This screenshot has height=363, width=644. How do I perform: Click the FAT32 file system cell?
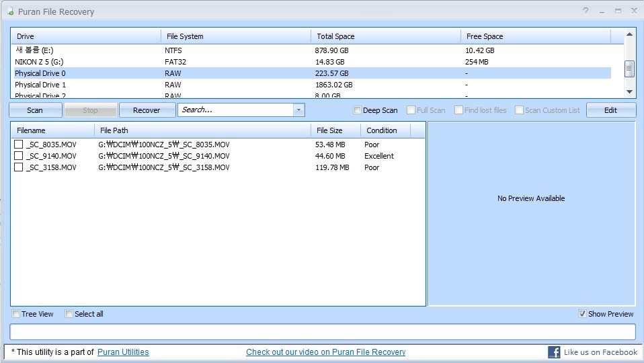click(x=175, y=62)
